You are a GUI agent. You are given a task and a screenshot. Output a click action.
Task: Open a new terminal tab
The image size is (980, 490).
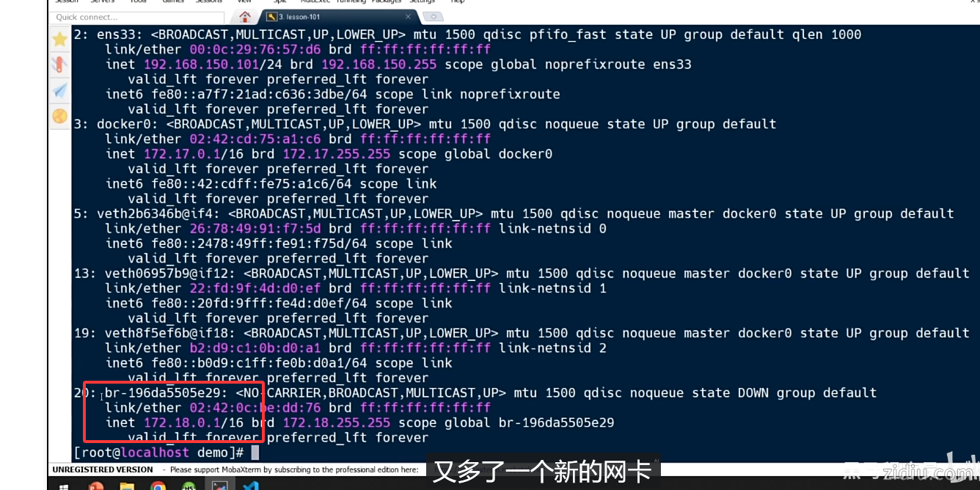tap(433, 17)
